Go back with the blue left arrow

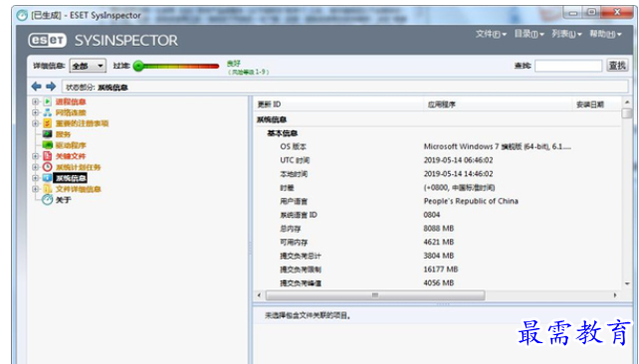point(36,87)
